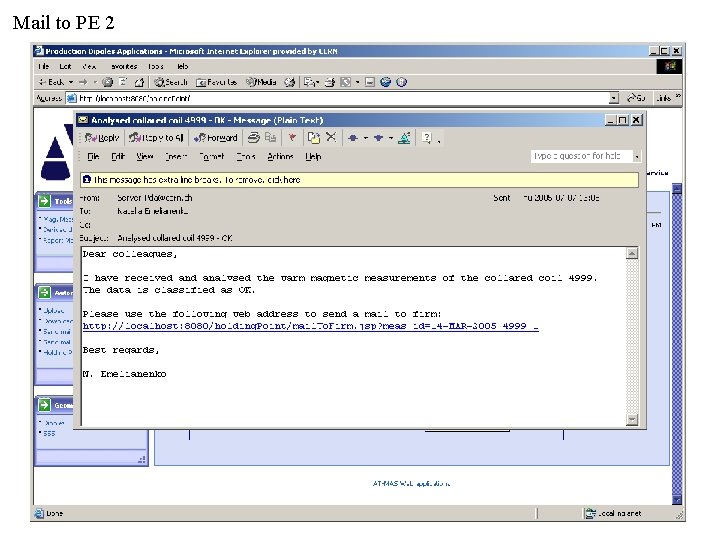This screenshot has height=540, width=720.
Task: Delete the message with X icon
Action: (x=331, y=137)
